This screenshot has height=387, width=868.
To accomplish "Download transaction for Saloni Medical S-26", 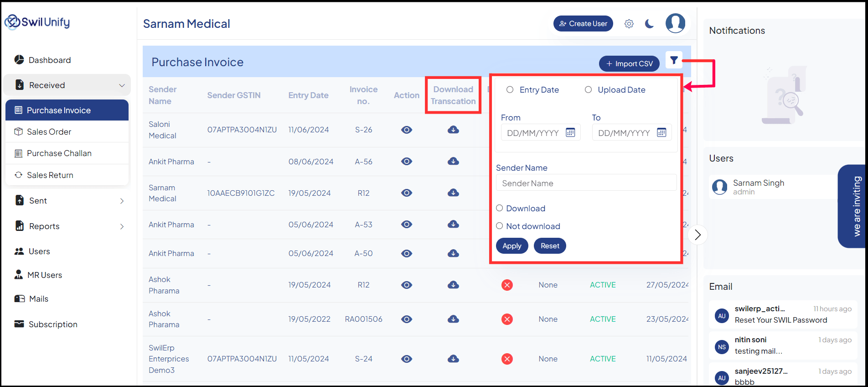I will tap(453, 130).
